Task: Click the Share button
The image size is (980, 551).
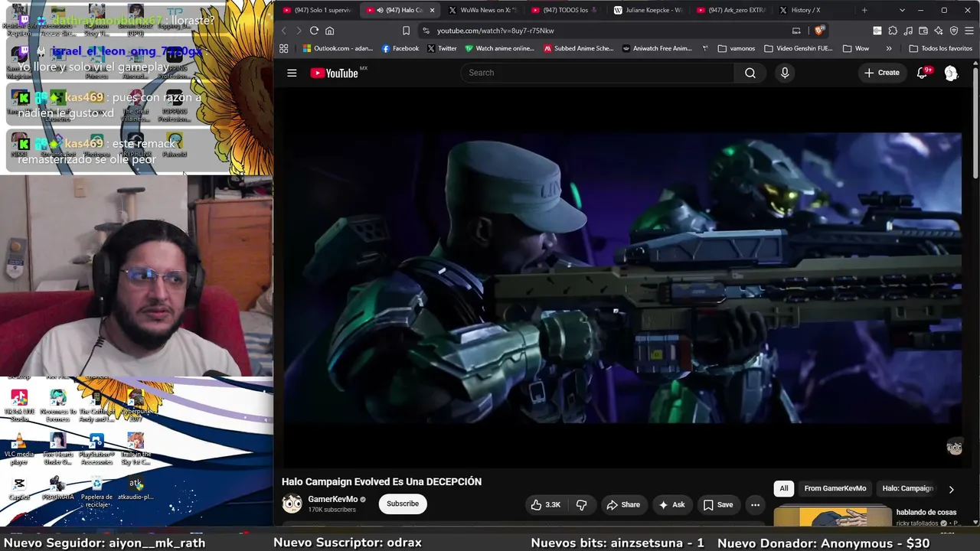Action: [x=623, y=505]
